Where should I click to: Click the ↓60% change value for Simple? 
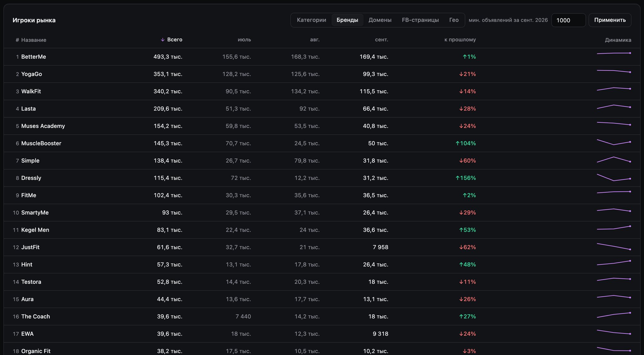[468, 161]
